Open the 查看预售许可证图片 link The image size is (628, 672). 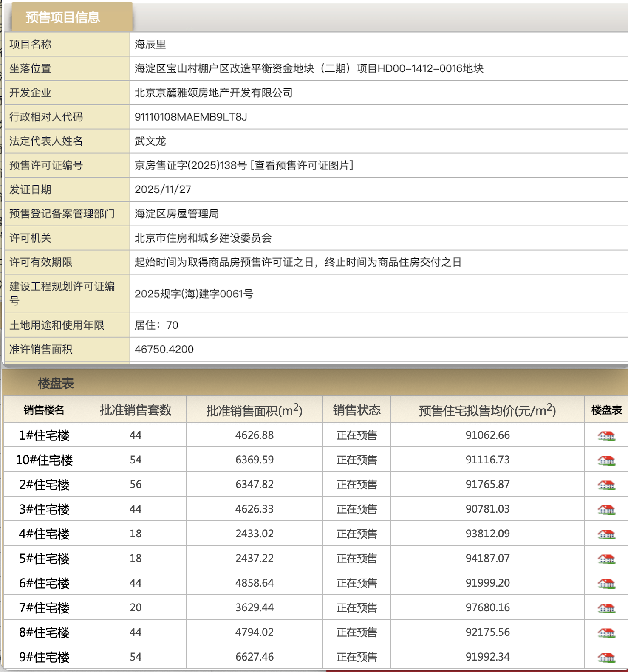click(x=302, y=165)
